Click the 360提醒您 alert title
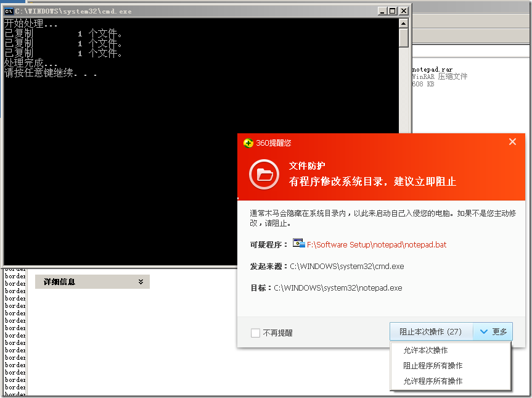The width and height of the screenshot is (532, 398). coord(274,143)
